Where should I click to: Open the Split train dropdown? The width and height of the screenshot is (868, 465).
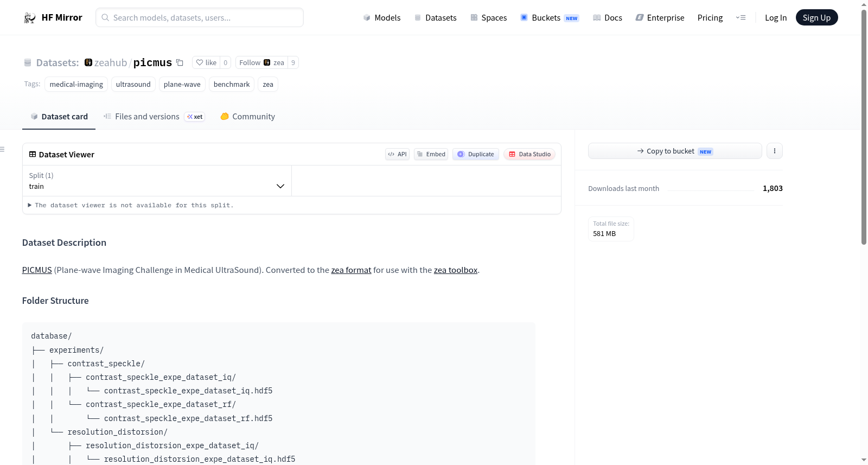[157, 181]
